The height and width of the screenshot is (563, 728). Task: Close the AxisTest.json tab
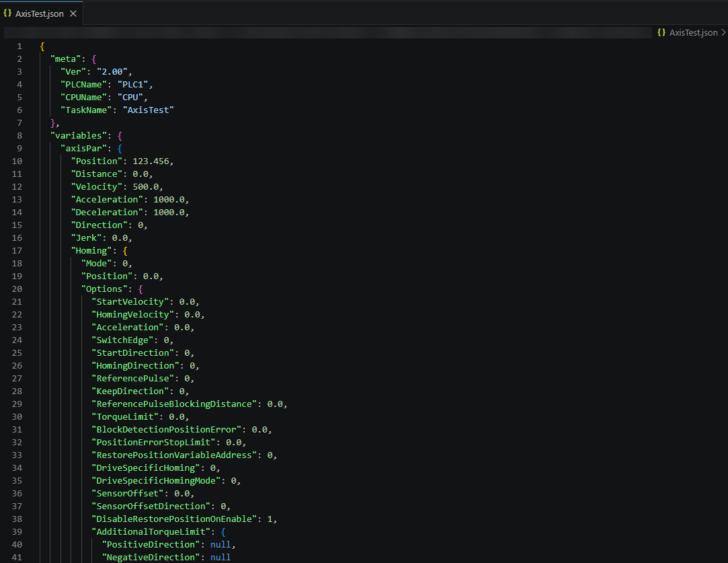[x=73, y=13]
